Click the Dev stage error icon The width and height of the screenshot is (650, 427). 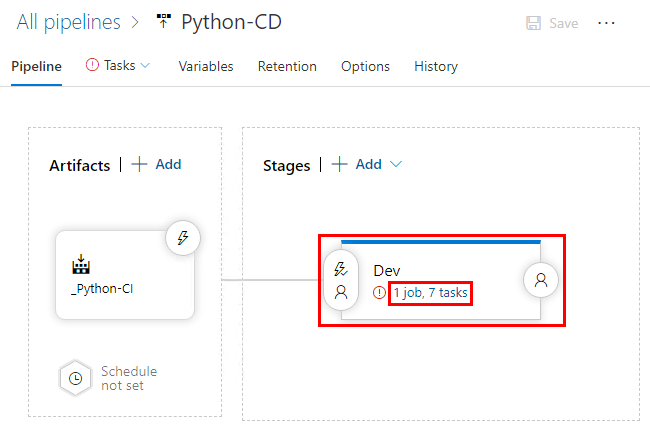pos(379,293)
